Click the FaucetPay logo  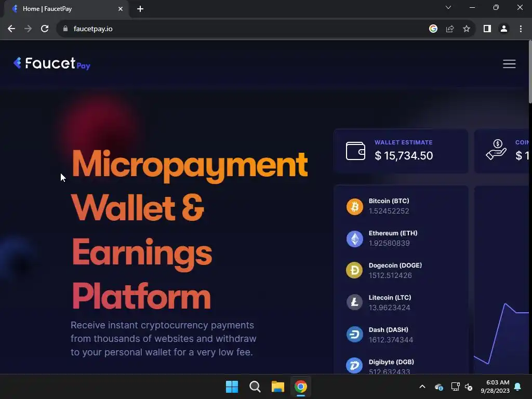(x=51, y=63)
